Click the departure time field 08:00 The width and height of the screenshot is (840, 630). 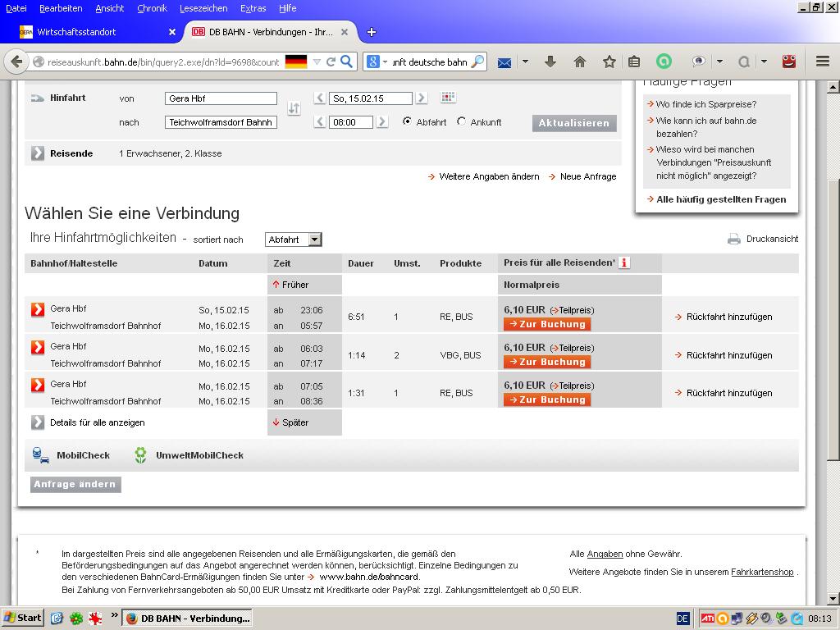(x=351, y=122)
